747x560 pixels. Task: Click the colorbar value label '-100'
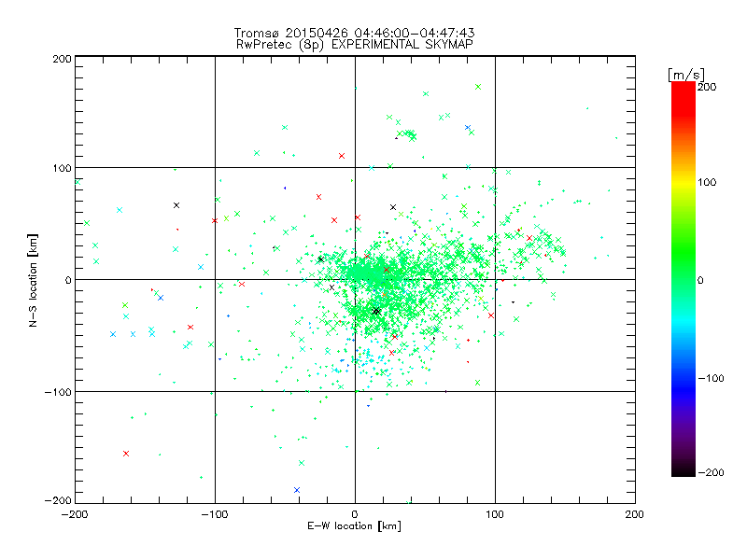(x=711, y=379)
